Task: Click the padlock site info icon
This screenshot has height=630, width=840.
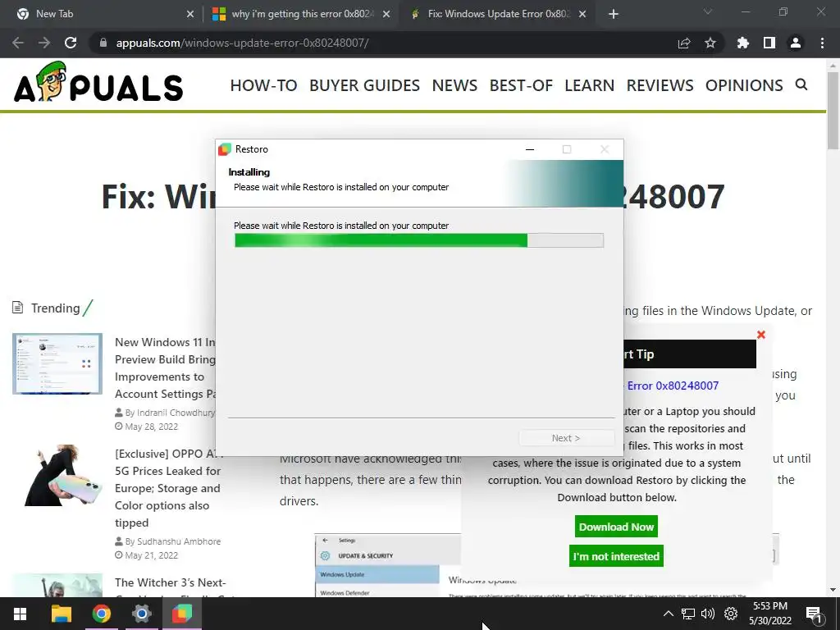Action: point(103,43)
